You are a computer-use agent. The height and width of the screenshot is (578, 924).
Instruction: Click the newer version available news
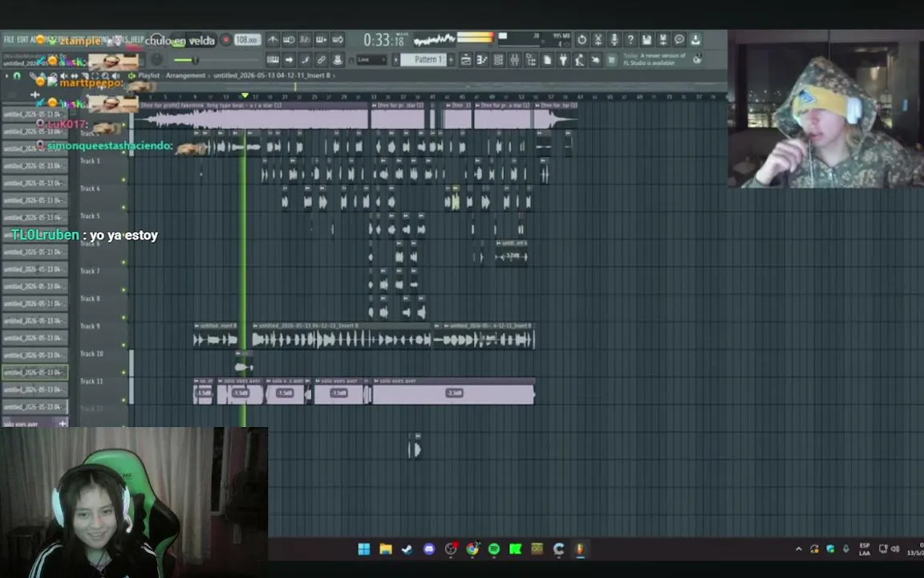click(654, 59)
